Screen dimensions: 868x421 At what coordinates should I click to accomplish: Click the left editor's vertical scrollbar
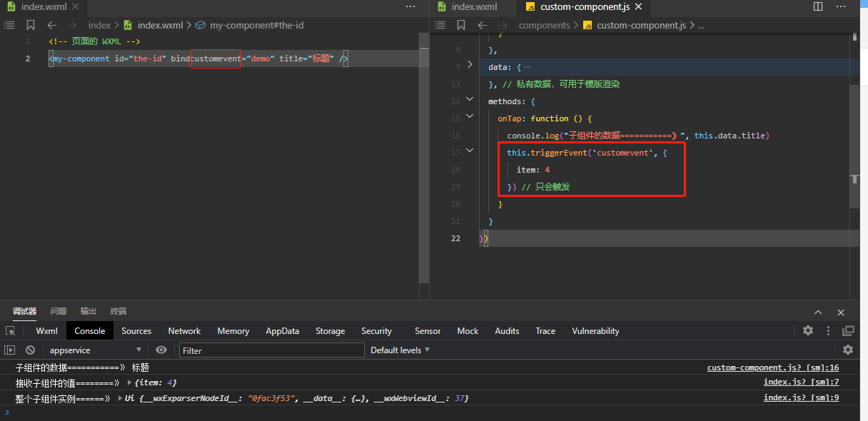424,157
